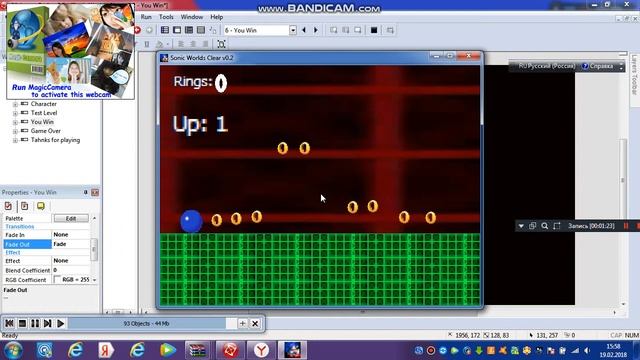Image resolution: width=640 pixels, height=360 pixels.
Task: Click the Справка help link in language bar
Action: pyautogui.click(x=598, y=66)
